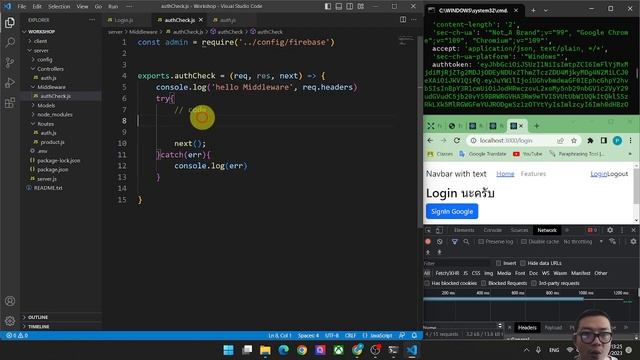Reload the Chrome page
Screen dimensions: 640x360
(x=457, y=140)
